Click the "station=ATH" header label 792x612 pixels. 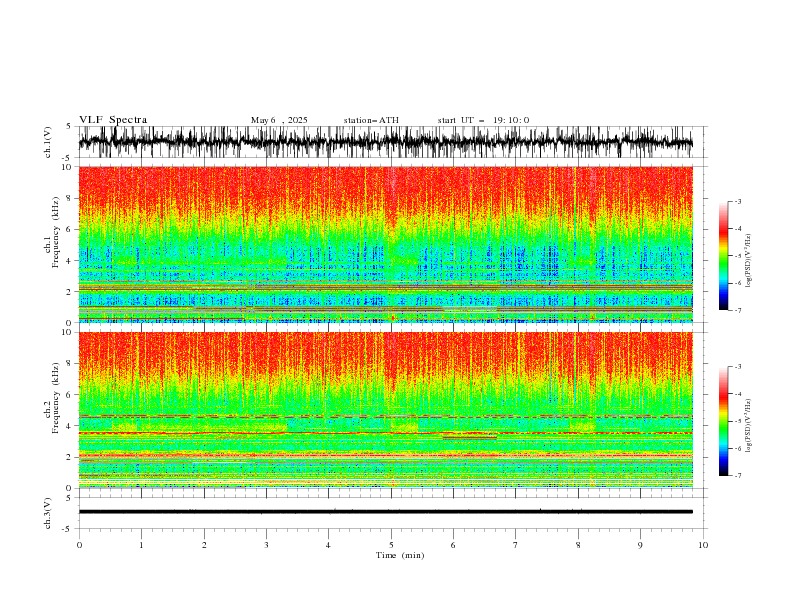(x=371, y=120)
